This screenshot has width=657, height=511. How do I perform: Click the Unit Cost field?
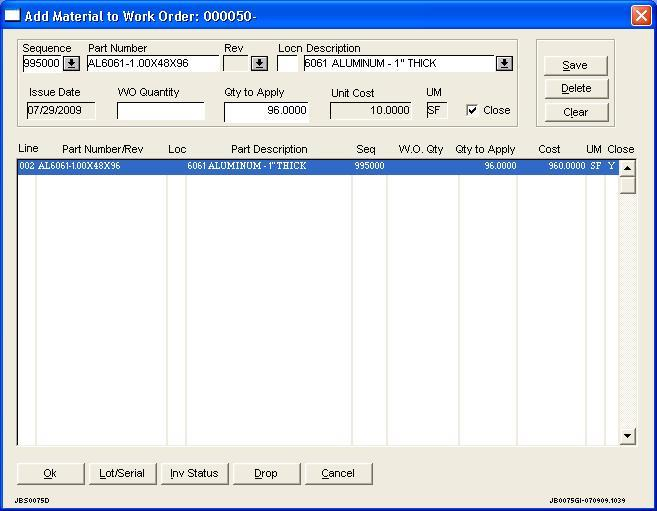coord(371,111)
